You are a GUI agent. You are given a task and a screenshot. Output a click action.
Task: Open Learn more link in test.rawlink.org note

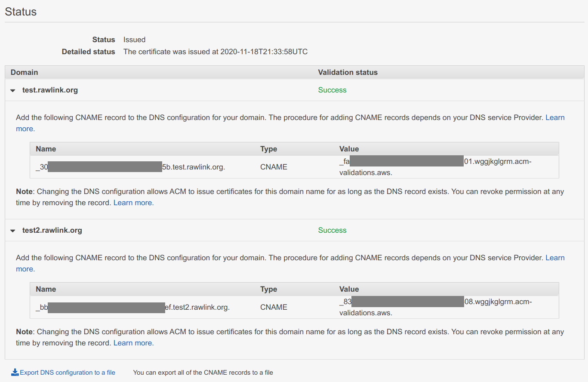coord(133,203)
